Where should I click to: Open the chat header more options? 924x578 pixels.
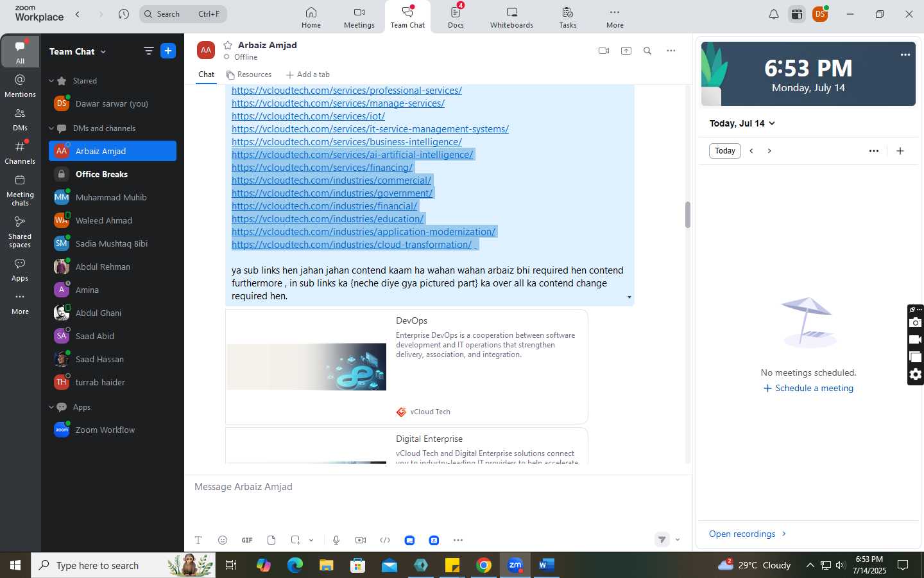coord(671,51)
